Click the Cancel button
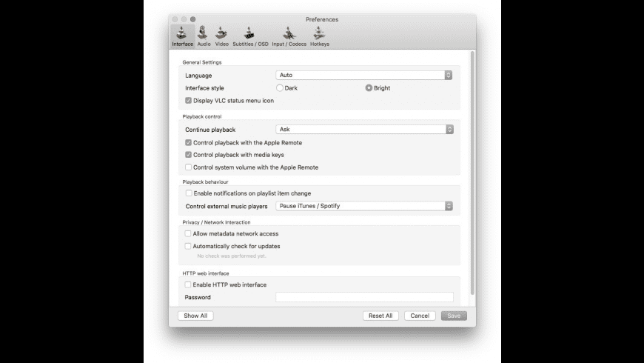Screen dimensions: 644x363 (420, 316)
